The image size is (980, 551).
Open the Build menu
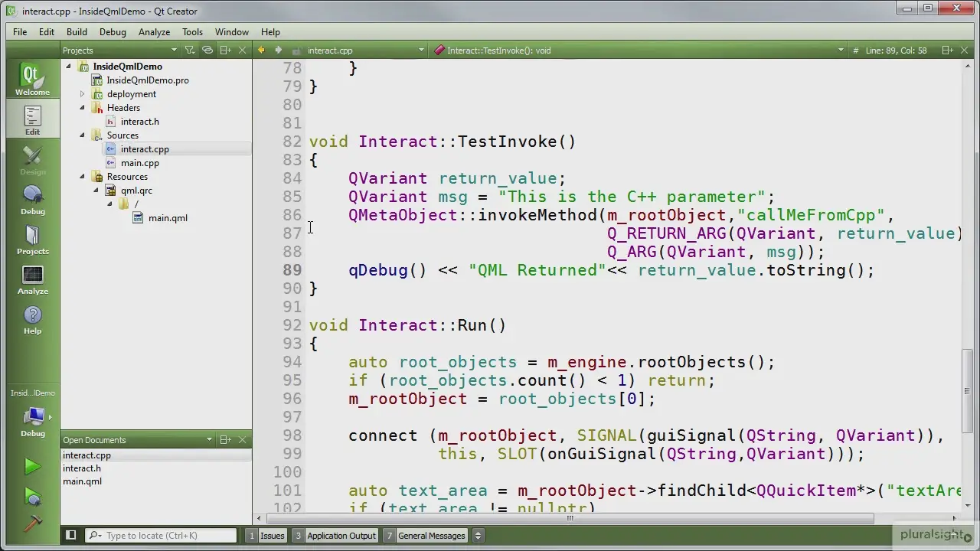(x=77, y=32)
